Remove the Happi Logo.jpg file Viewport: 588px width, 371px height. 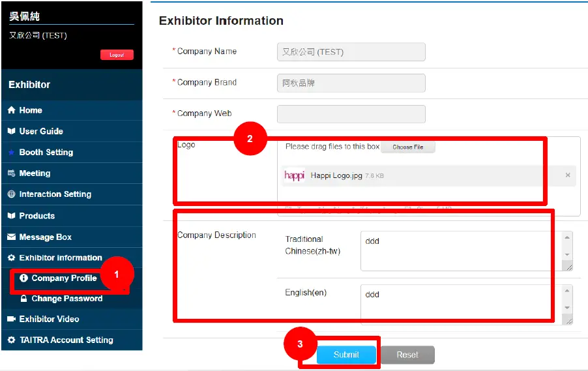[568, 175]
